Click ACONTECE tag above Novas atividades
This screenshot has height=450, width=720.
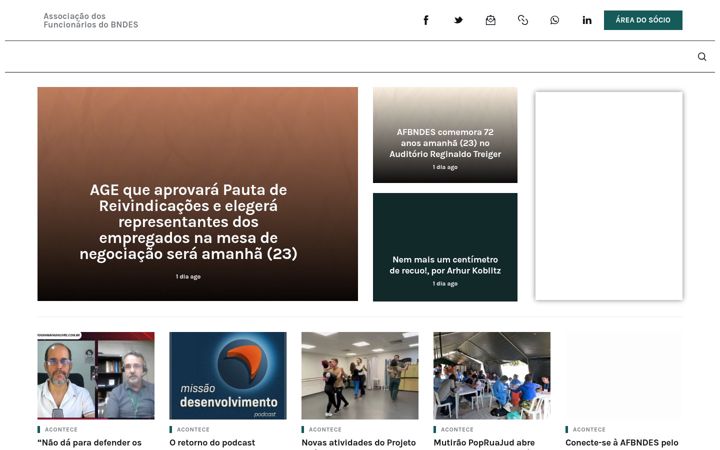point(325,429)
